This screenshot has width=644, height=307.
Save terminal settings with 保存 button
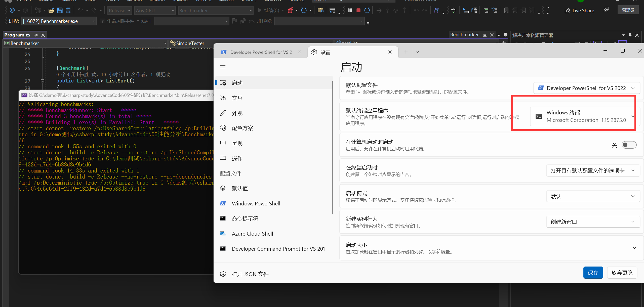(593, 272)
